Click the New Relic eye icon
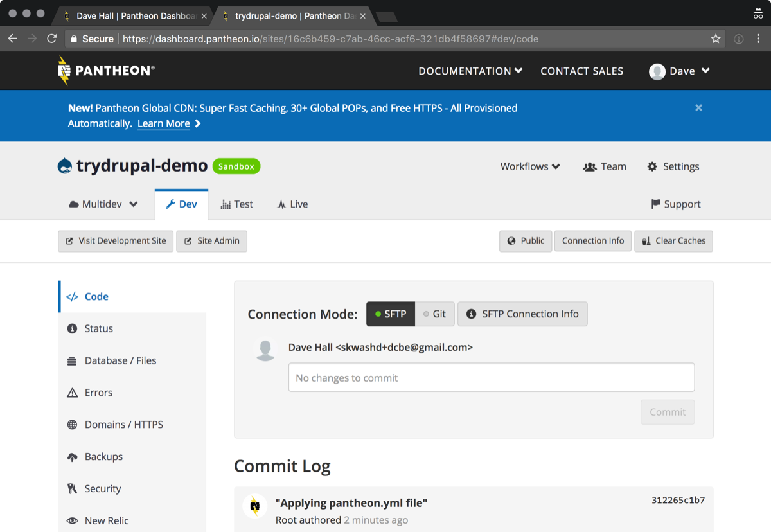 click(x=72, y=520)
